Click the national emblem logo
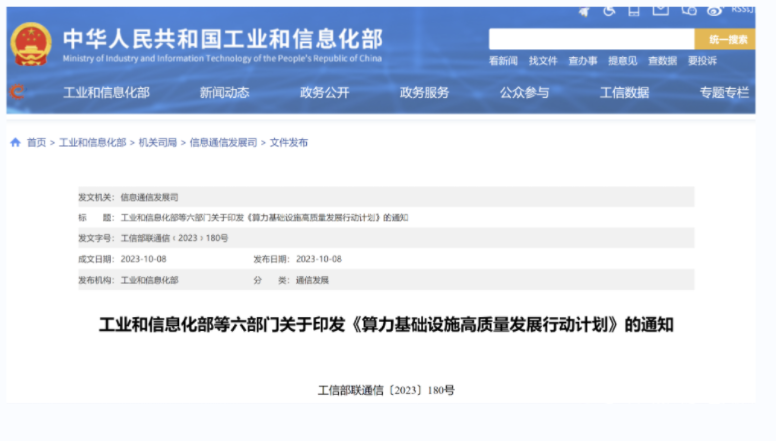This screenshot has width=776, height=441. [31, 45]
